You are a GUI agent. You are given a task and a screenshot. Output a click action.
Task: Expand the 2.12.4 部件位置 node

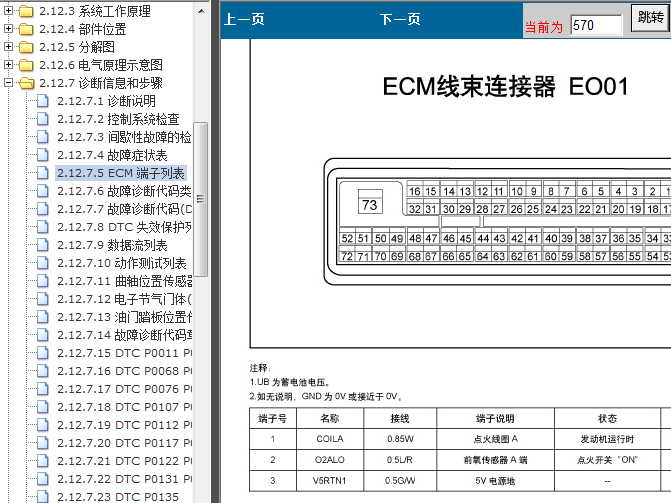8,28
